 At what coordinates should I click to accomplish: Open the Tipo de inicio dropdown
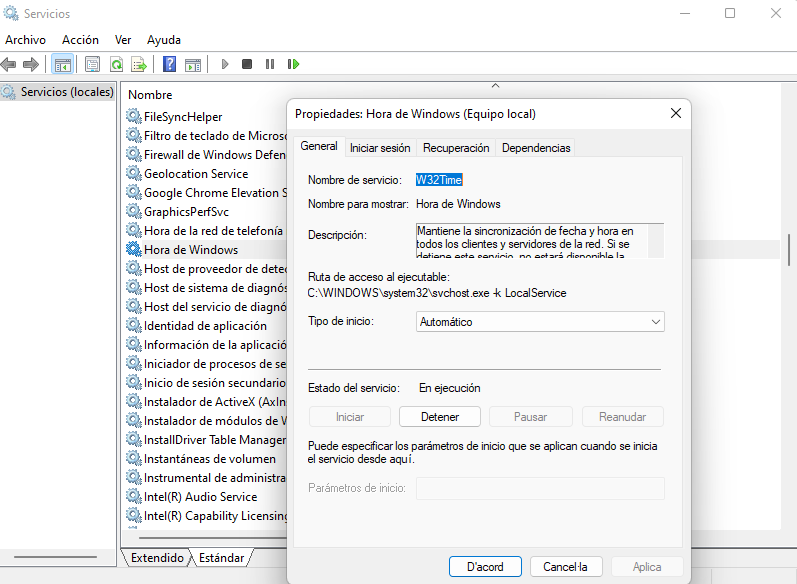point(540,322)
